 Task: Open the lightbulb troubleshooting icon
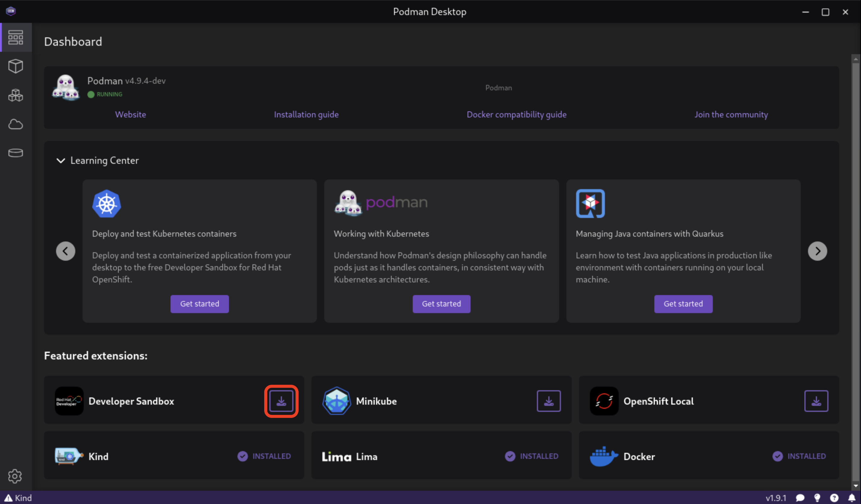point(817,498)
